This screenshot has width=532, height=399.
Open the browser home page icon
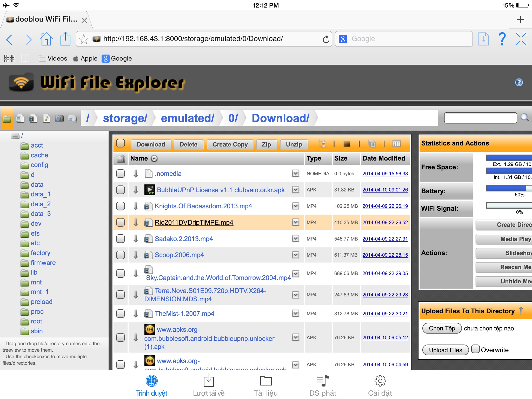(46, 39)
